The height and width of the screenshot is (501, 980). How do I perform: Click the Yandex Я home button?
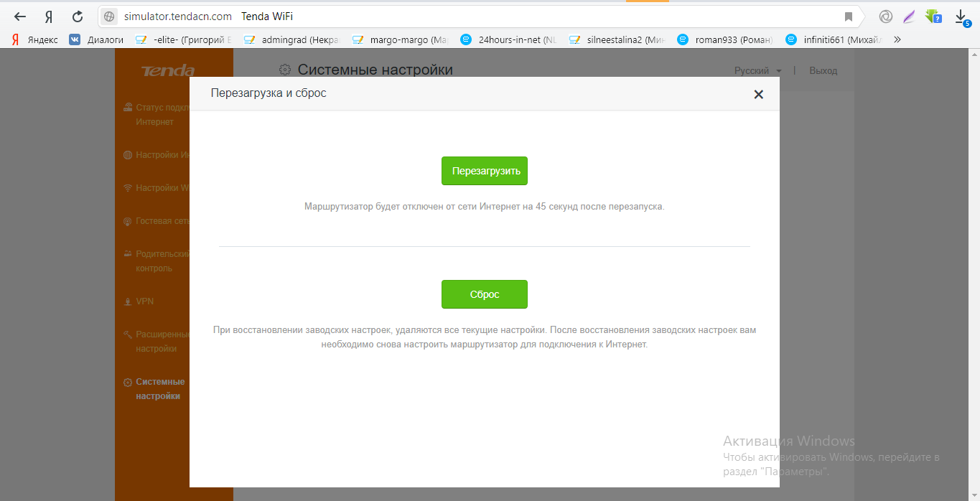click(48, 17)
